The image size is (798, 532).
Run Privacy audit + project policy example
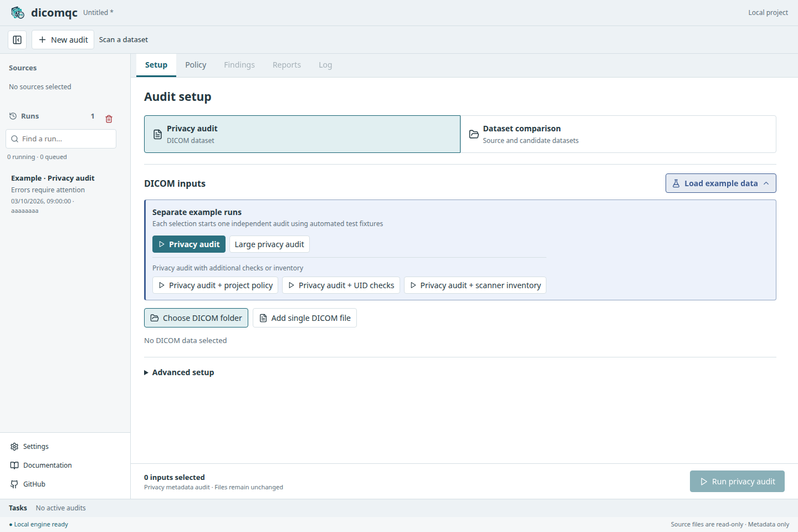[215, 285]
